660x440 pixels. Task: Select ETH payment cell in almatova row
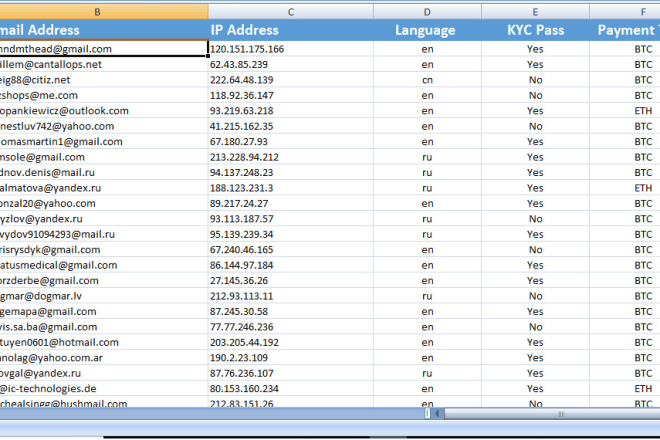click(x=625, y=188)
